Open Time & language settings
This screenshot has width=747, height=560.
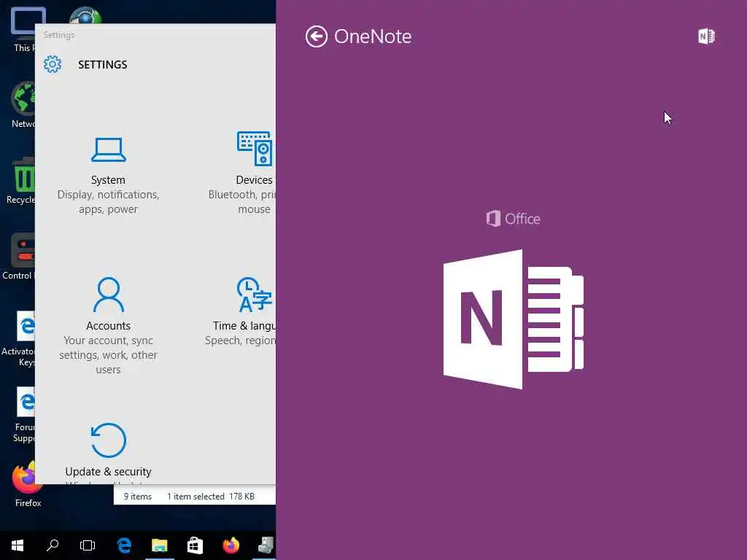click(x=241, y=311)
